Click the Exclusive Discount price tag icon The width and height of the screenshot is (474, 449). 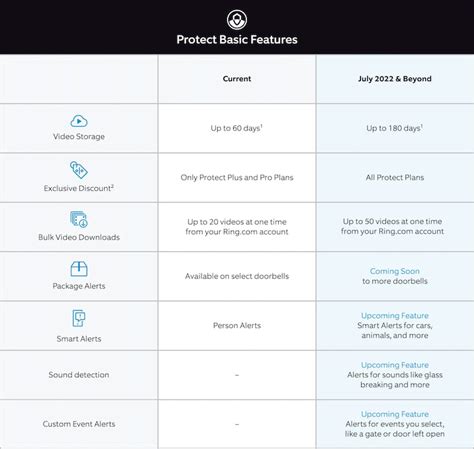pos(79,170)
